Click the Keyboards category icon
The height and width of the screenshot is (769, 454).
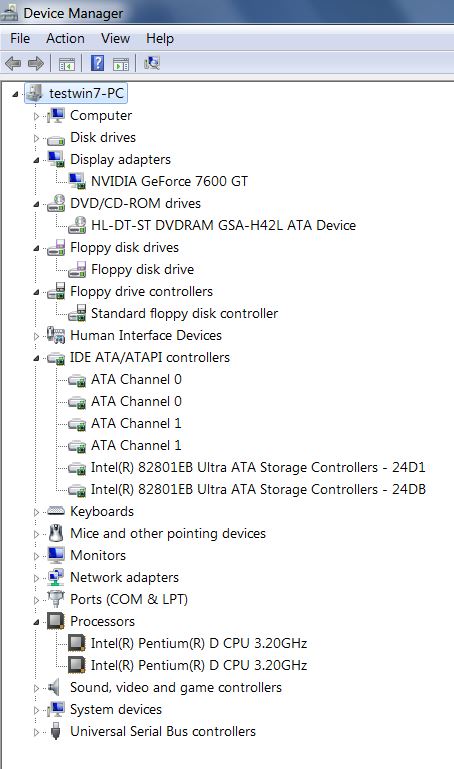point(56,511)
